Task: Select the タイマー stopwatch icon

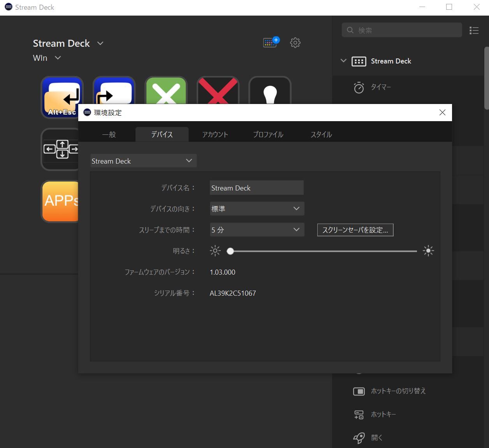Action: [x=359, y=87]
